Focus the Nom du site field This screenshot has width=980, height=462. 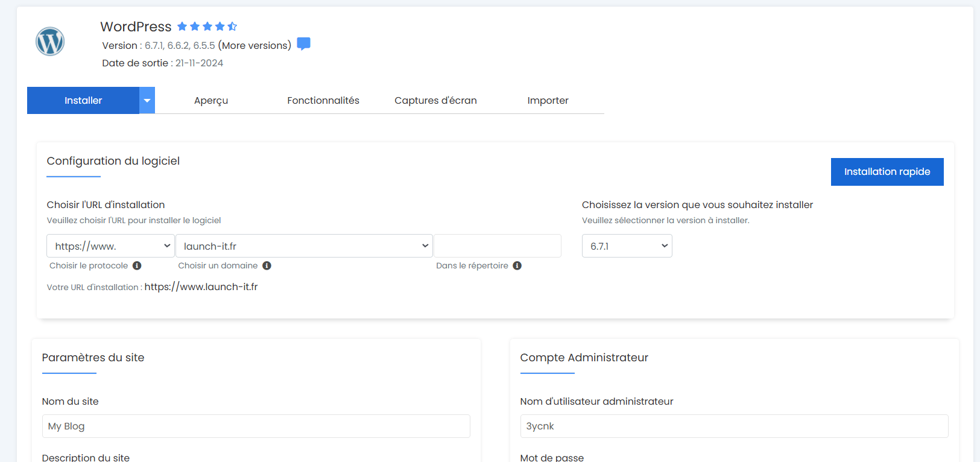pyautogui.click(x=256, y=426)
